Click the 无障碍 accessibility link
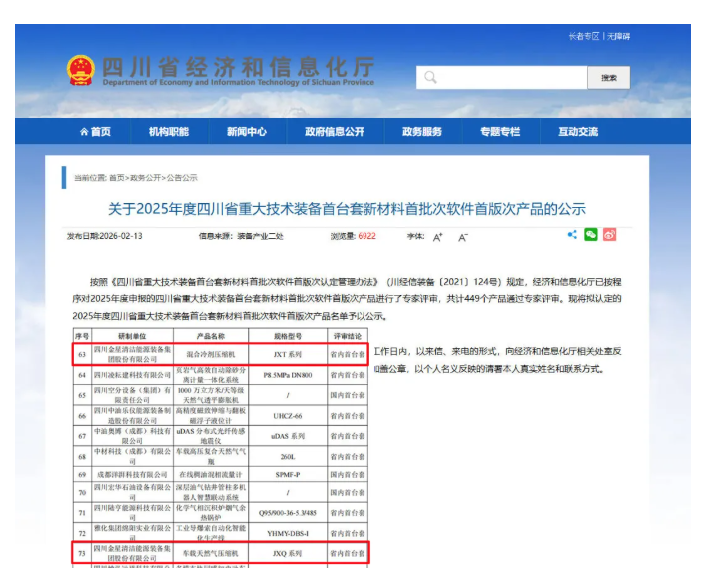The height and width of the screenshot is (585, 728). pos(618,37)
